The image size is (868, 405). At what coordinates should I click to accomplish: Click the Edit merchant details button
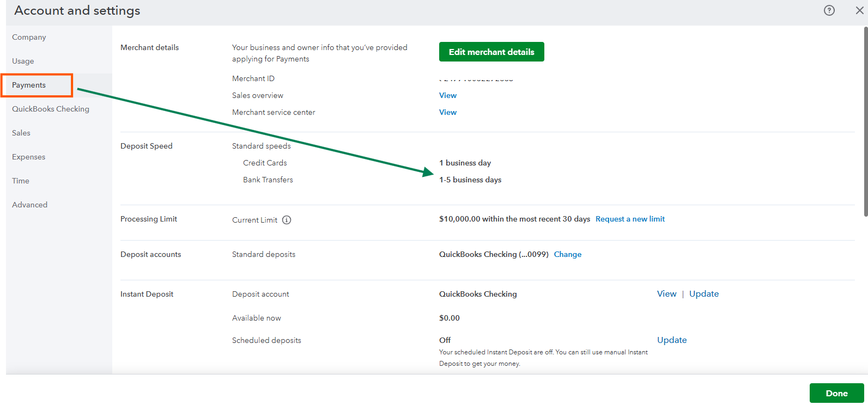tap(491, 52)
